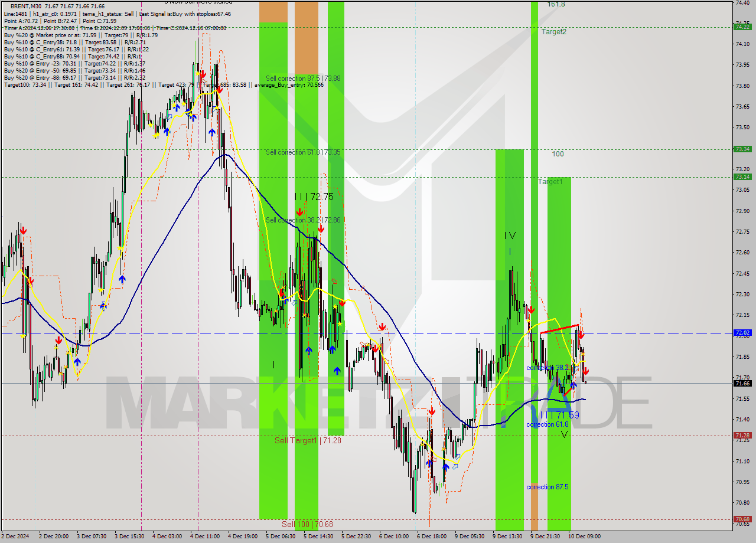Click the 'Sell 100 | 70.68' label
Screen dimensions: 756x543
[307, 524]
